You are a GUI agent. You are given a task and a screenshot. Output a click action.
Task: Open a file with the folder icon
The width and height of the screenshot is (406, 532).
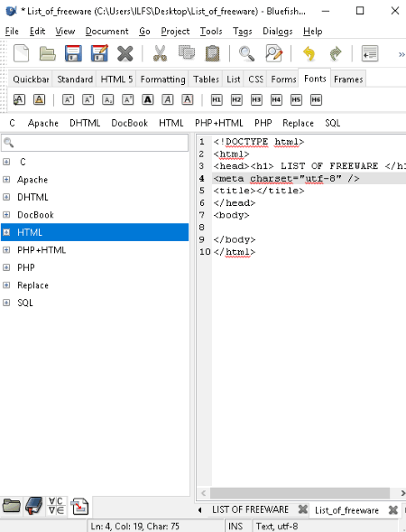coord(48,53)
